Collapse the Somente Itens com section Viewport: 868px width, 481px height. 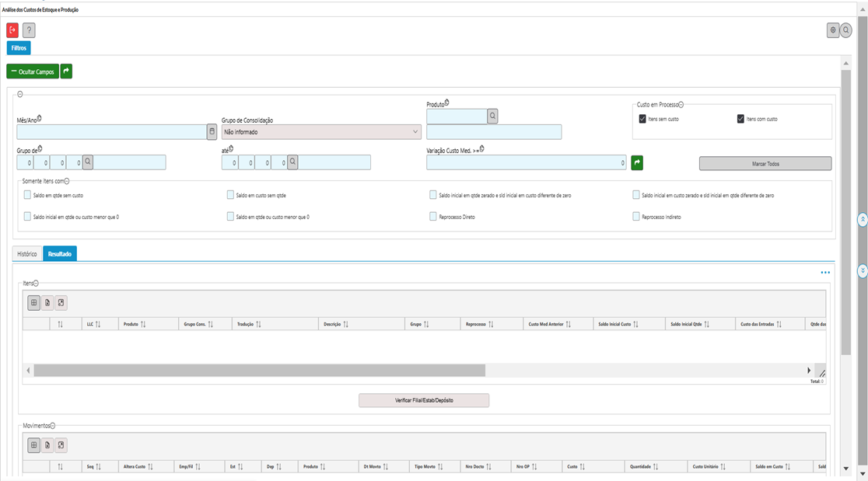[66, 180]
